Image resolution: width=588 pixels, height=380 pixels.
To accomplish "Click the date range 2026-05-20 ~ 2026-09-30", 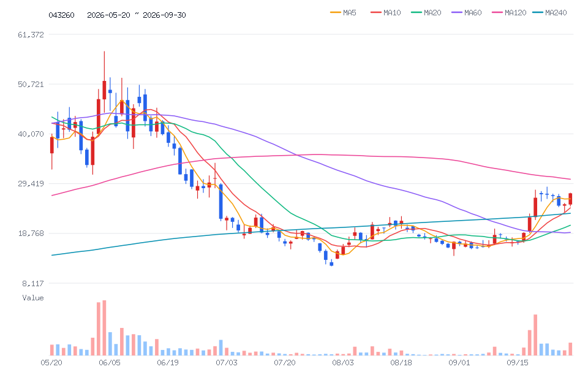I will pos(137,15).
